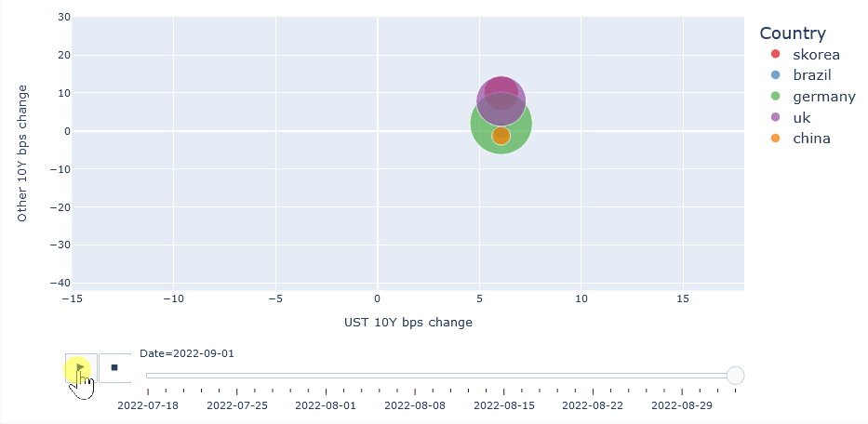Toggle skorea trace in the legend

click(x=806, y=54)
